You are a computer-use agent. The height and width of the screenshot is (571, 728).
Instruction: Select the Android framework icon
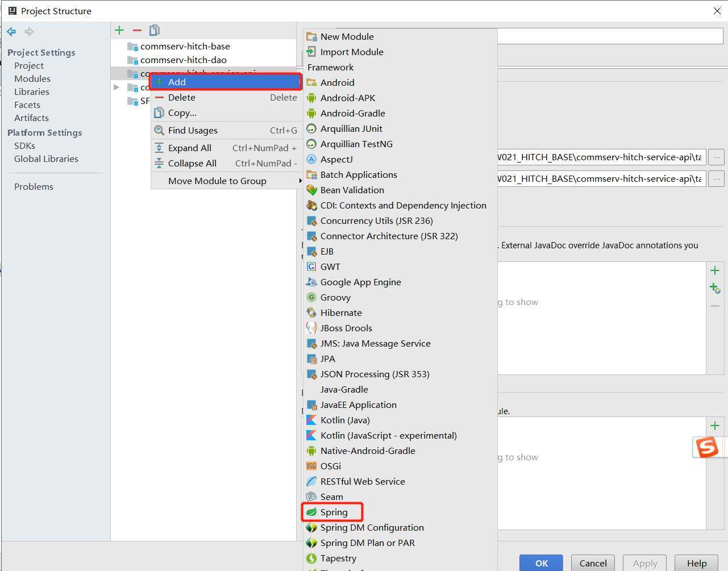pyautogui.click(x=311, y=82)
